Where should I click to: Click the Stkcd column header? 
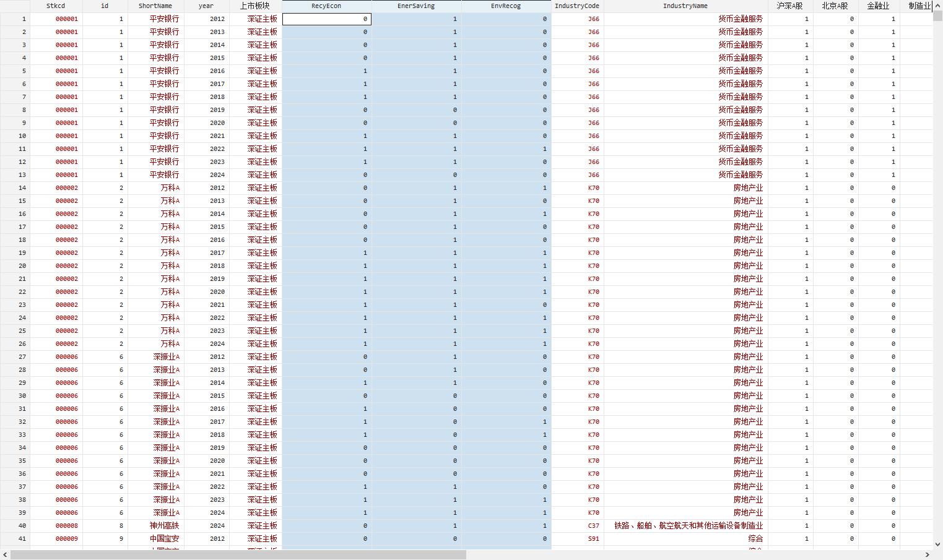coord(56,6)
